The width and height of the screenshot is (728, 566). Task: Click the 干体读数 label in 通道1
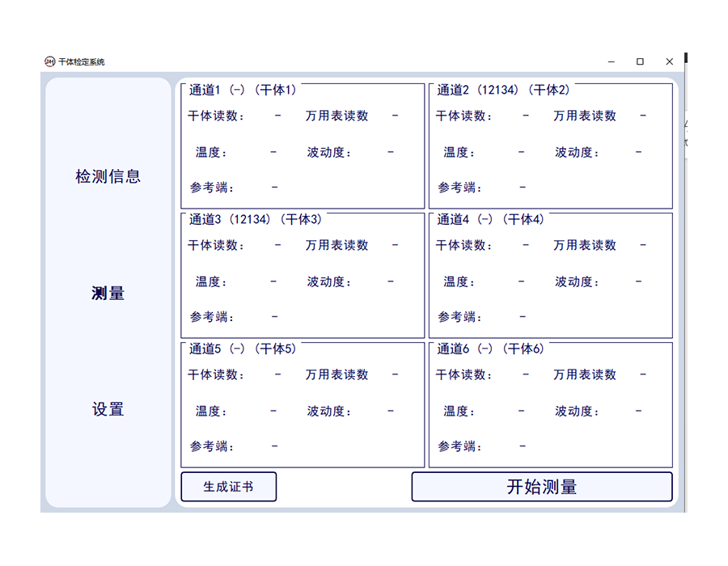(x=215, y=116)
